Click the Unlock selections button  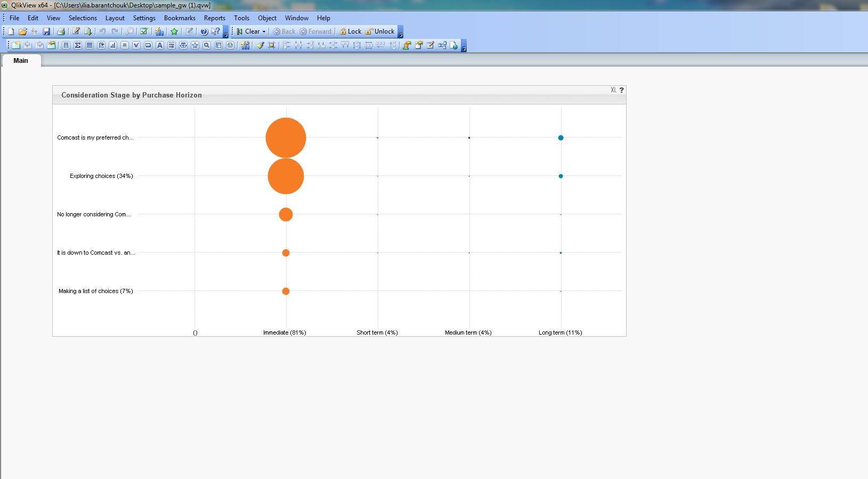380,31
